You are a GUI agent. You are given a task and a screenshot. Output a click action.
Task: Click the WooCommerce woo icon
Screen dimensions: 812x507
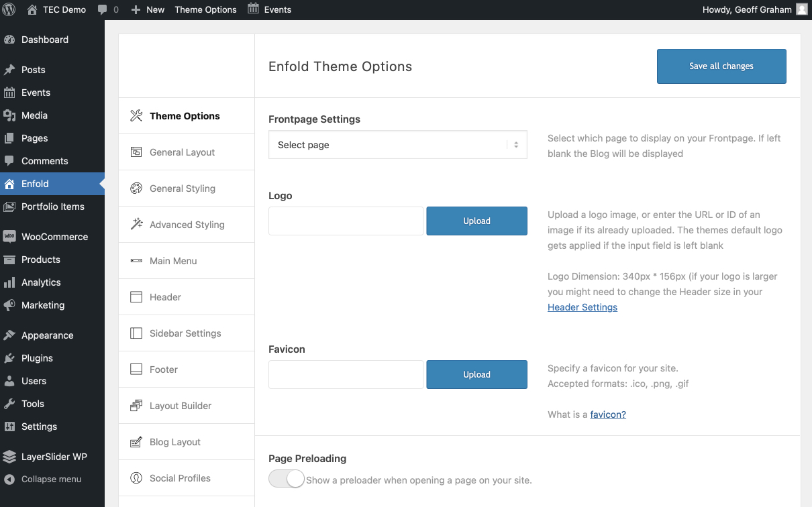[x=9, y=237]
